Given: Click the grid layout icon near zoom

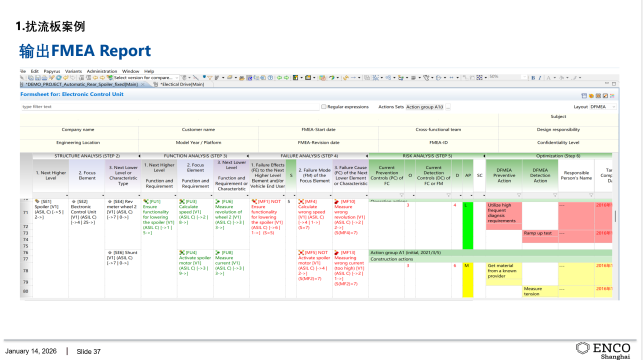Looking at the screenshot, I should coord(479,77).
